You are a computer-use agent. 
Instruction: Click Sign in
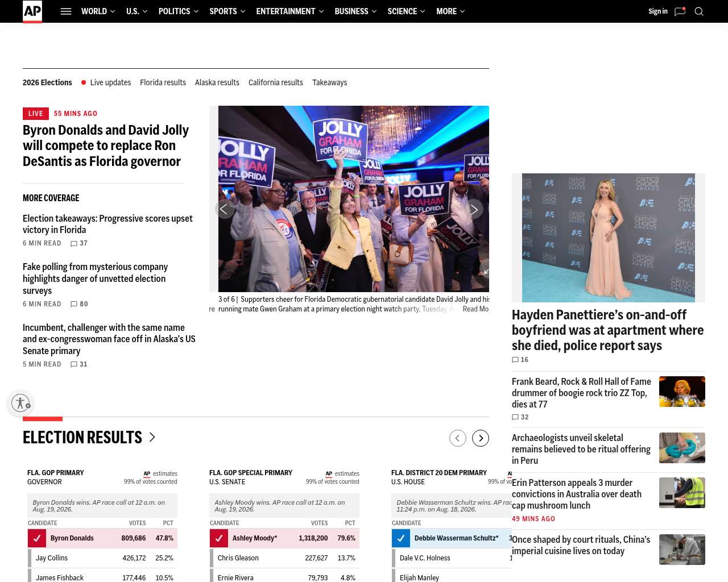click(x=658, y=11)
